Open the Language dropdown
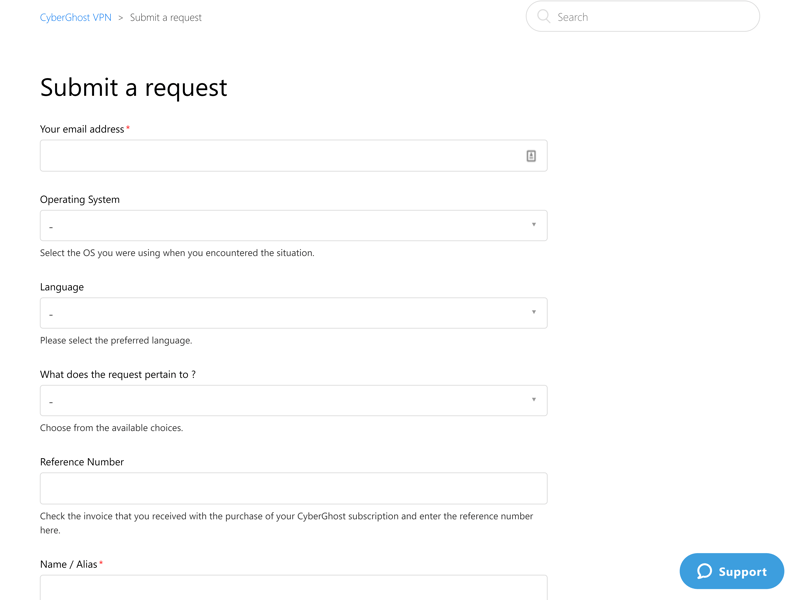This screenshot has width=800, height=600. (x=293, y=313)
